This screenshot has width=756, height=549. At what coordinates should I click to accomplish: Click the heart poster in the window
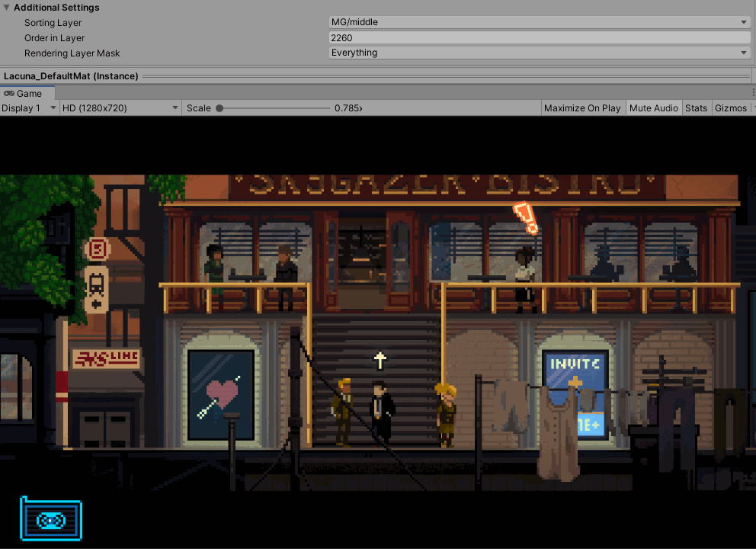pyautogui.click(x=221, y=395)
